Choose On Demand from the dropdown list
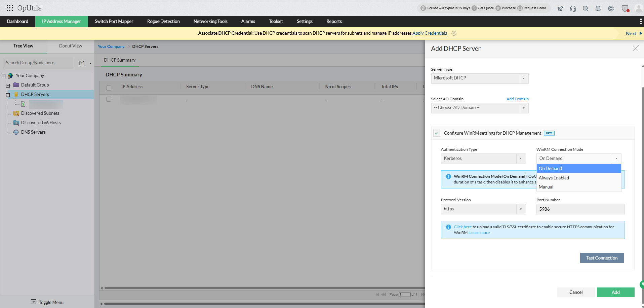The image size is (644, 308). click(579, 169)
